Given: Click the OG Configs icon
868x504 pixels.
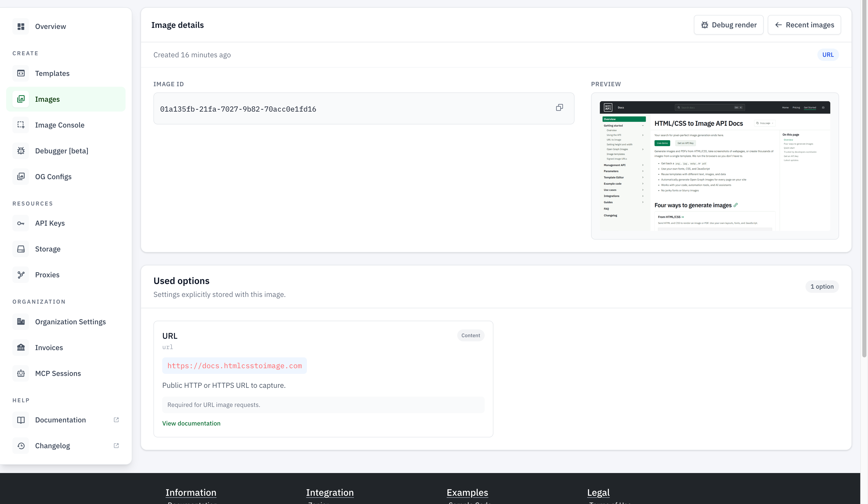Looking at the screenshot, I should tap(21, 177).
